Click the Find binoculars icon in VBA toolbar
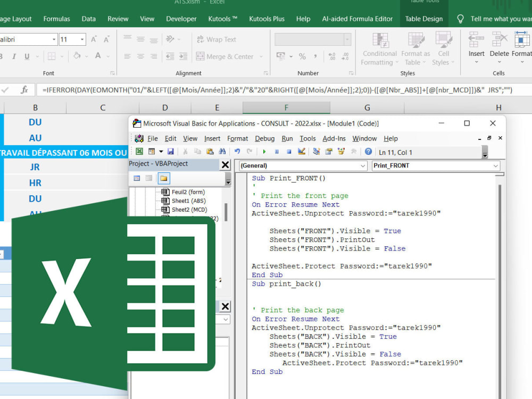The width and height of the screenshot is (532, 399). point(222,152)
